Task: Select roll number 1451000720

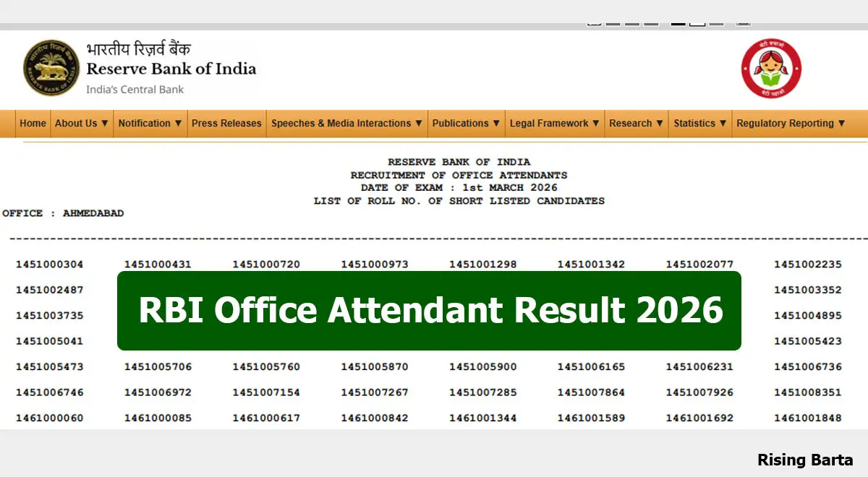Action: (x=266, y=265)
